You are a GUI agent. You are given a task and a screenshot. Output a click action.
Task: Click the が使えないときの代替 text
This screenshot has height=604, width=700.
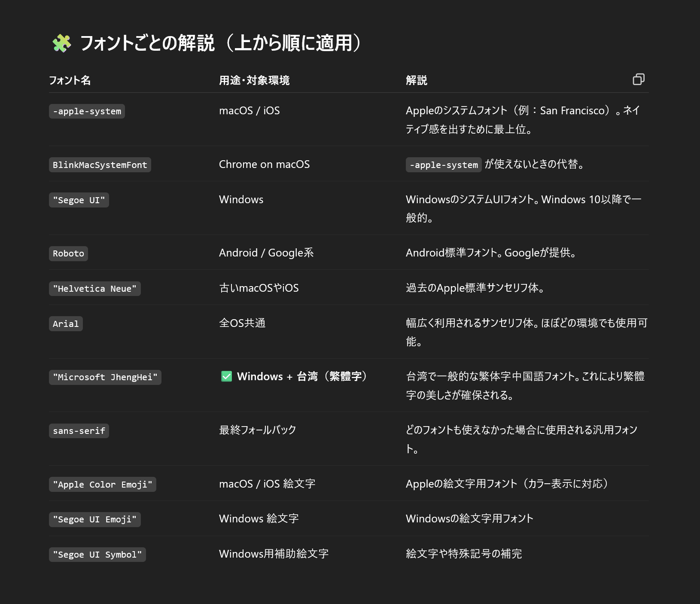coord(535,165)
